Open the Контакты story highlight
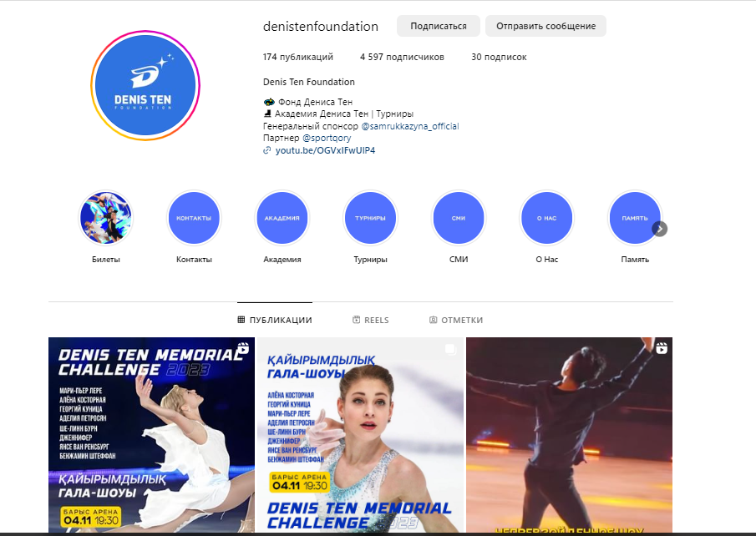This screenshot has height=536, width=756. click(x=194, y=218)
